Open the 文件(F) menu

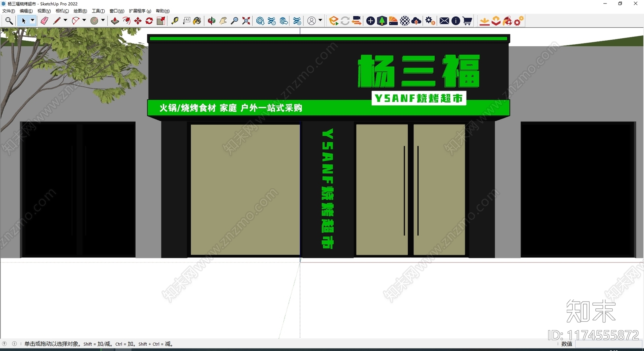click(x=8, y=11)
